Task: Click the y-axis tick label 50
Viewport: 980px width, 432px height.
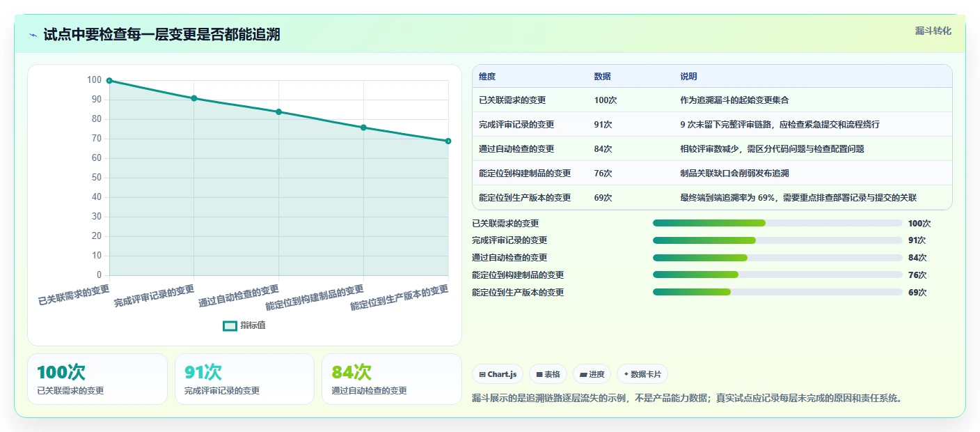Action: (x=95, y=178)
